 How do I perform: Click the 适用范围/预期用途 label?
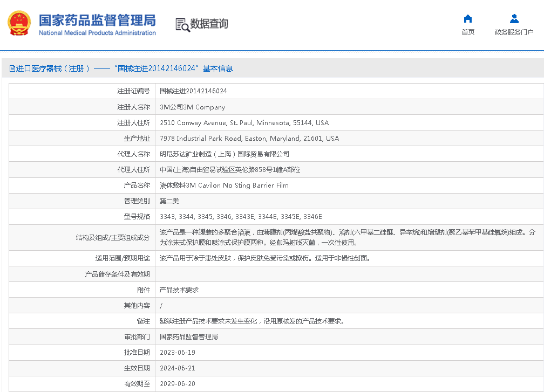pyautogui.click(x=123, y=258)
